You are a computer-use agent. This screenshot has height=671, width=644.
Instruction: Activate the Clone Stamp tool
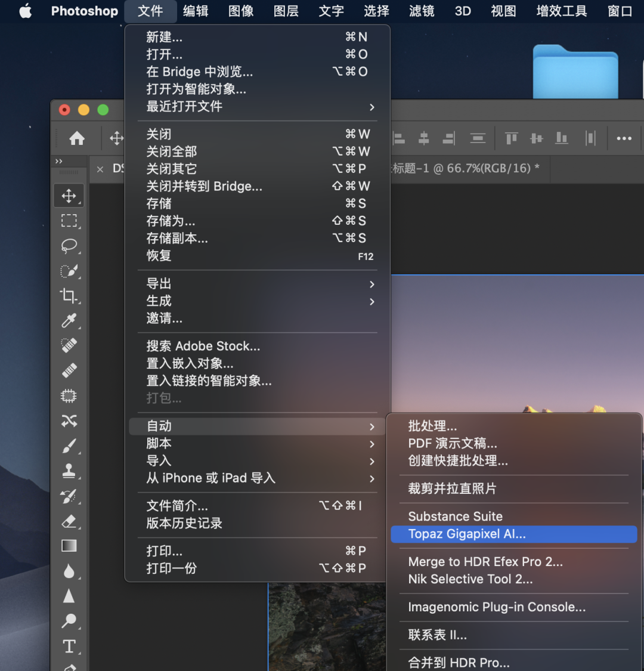click(x=69, y=471)
